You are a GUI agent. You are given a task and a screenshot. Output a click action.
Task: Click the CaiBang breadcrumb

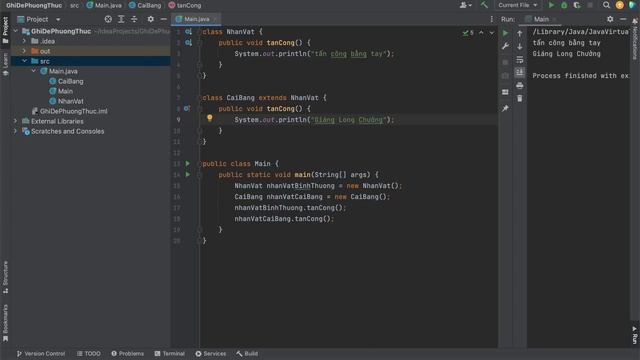[x=145, y=5]
